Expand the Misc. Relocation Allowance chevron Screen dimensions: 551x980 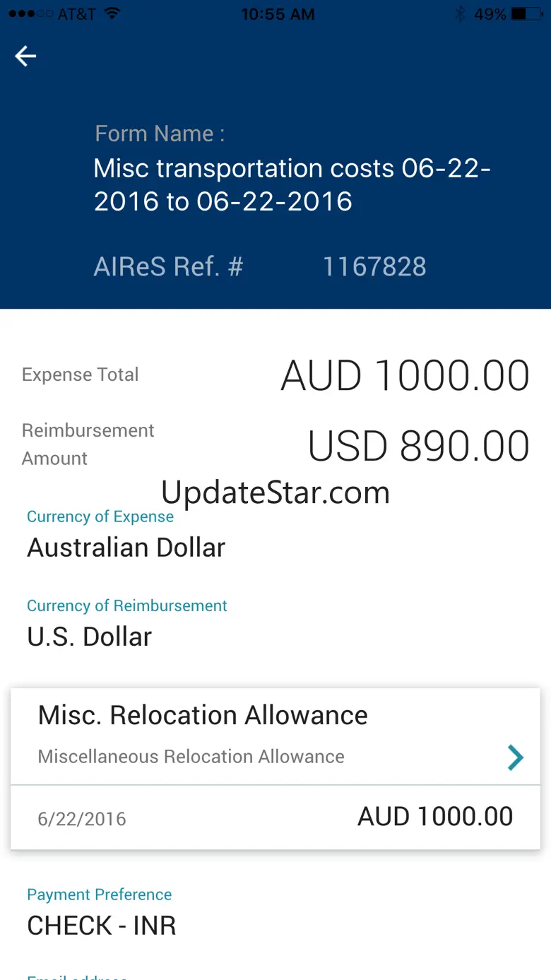(x=516, y=758)
